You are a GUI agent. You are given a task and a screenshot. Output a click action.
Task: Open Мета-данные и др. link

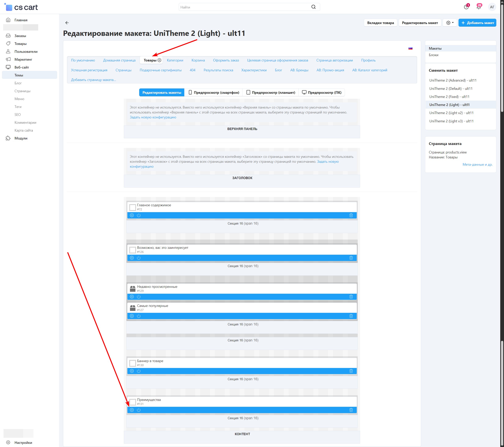click(x=477, y=164)
